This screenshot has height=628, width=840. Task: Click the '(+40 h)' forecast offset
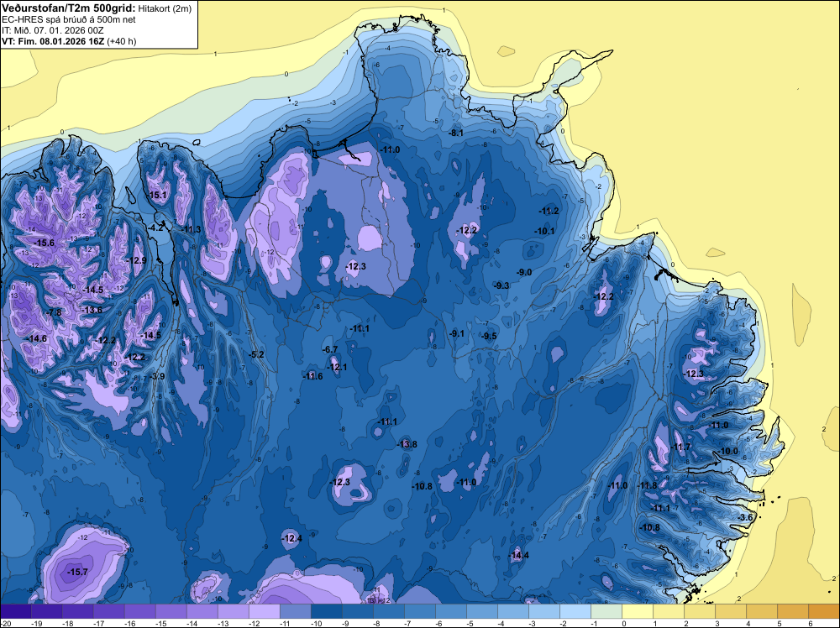pyautogui.click(x=122, y=41)
